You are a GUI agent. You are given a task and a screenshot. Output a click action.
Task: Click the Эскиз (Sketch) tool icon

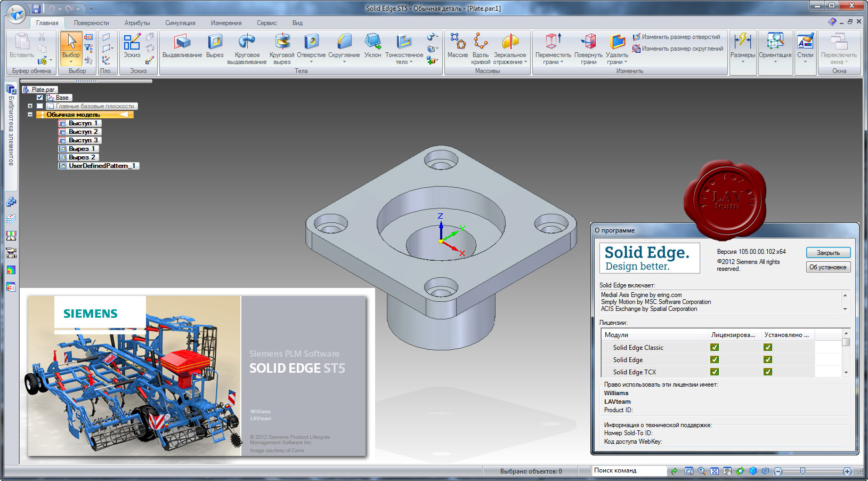(132, 42)
